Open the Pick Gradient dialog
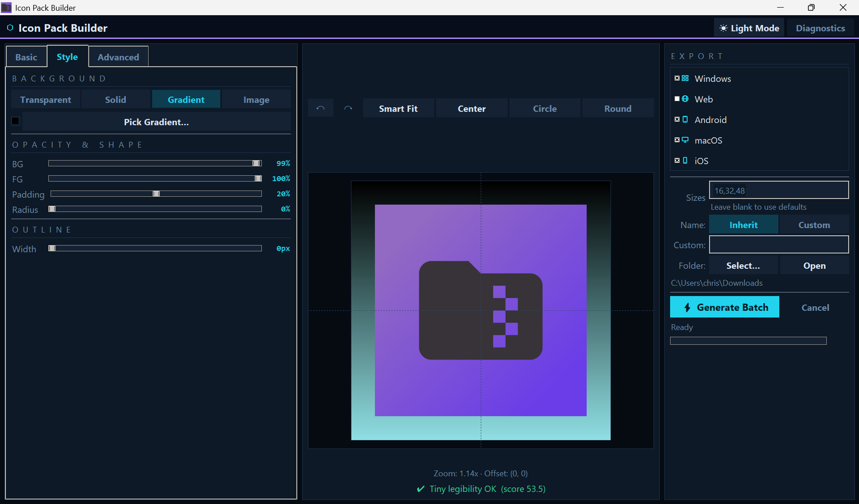Image resolution: width=859 pixels, height=504 pixels. 156,122
